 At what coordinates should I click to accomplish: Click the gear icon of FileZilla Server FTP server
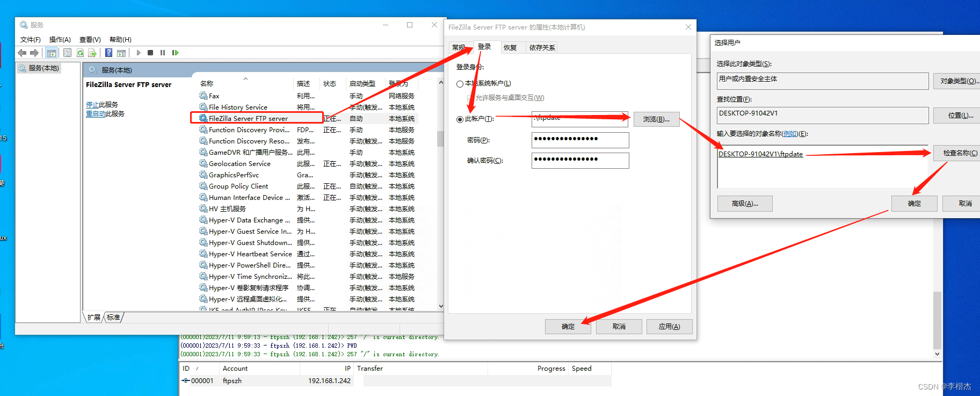pos(203,118)
